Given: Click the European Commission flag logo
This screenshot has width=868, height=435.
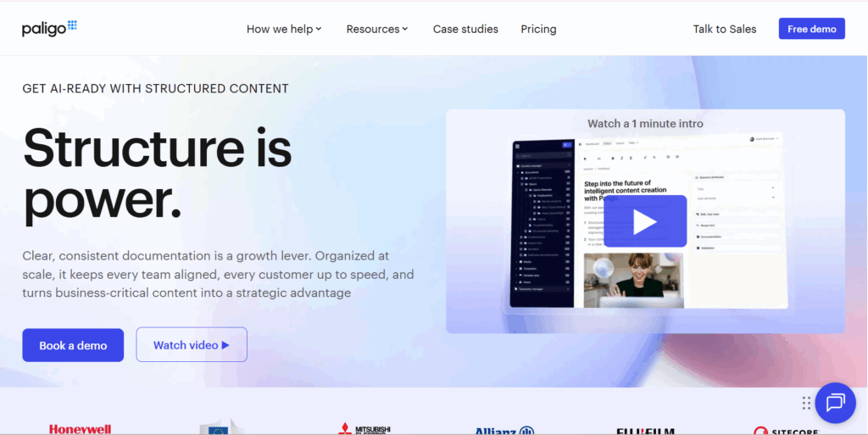Looking at the screenshot, I should point(221,427).
